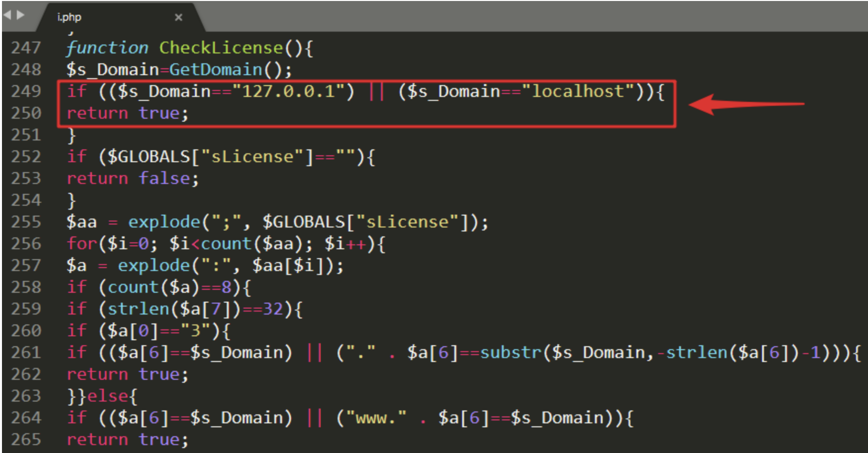Click the next tab right arrow

tap(20, 15)
